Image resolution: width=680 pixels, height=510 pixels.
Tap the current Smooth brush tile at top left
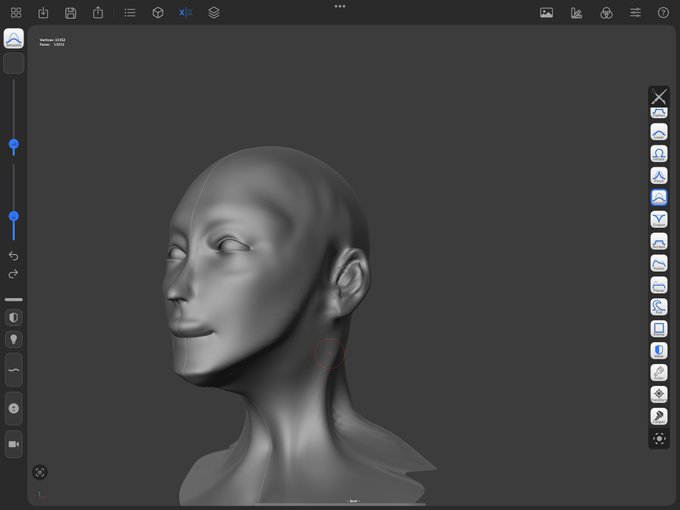click(x=14, y=39)
